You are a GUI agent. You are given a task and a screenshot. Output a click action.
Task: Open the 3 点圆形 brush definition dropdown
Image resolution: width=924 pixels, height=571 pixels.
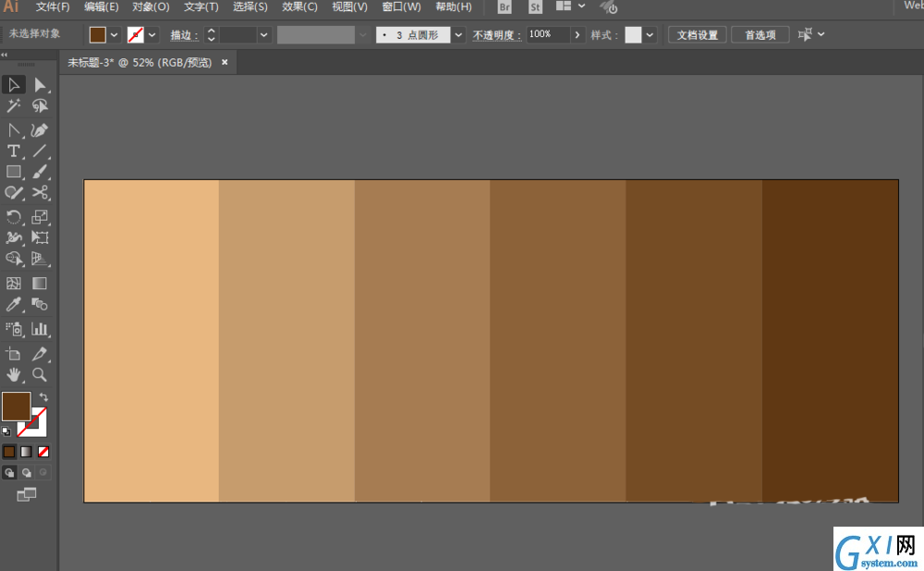click(x=458, y=35)
